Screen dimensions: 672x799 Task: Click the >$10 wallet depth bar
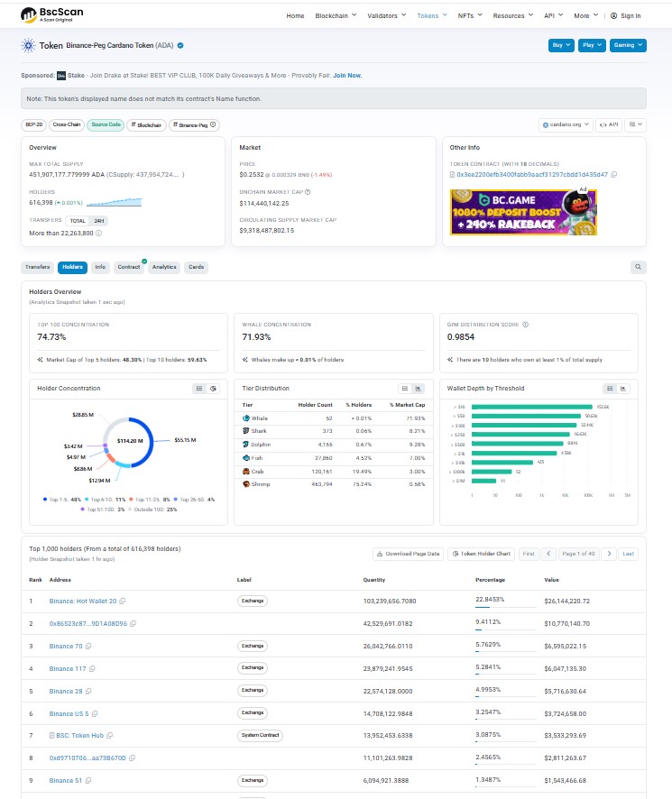(532, 407)
